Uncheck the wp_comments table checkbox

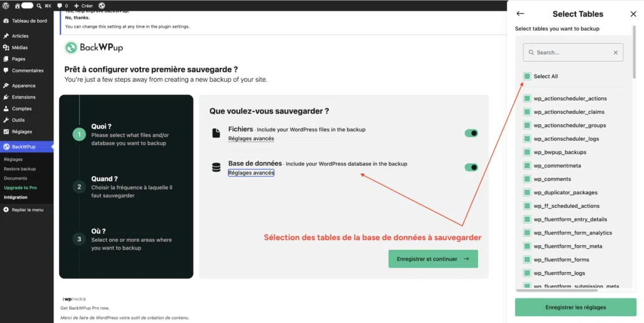pos(527,179)
